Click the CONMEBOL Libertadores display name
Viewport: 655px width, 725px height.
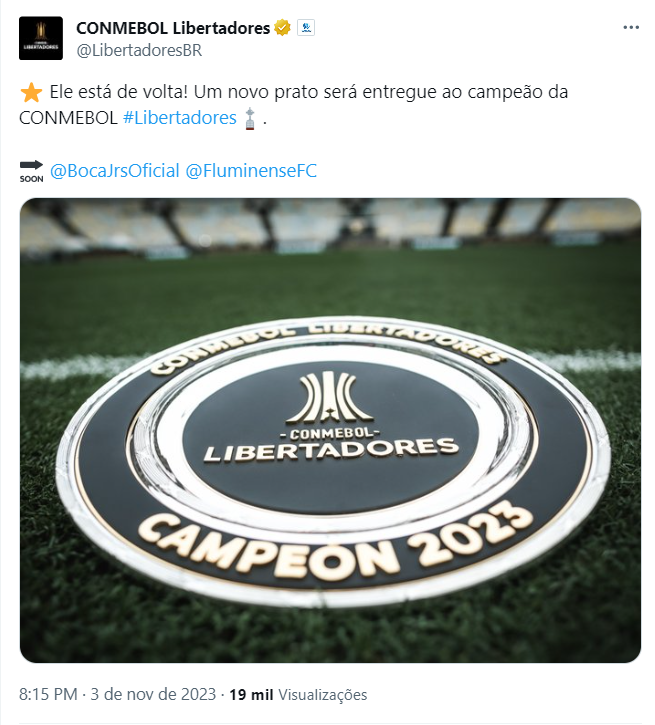173,28
